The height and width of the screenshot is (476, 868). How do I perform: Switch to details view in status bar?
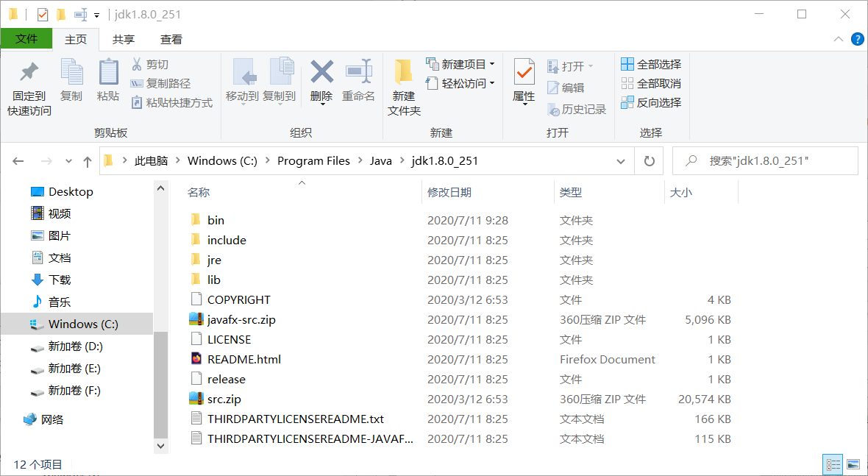point(833,464)
